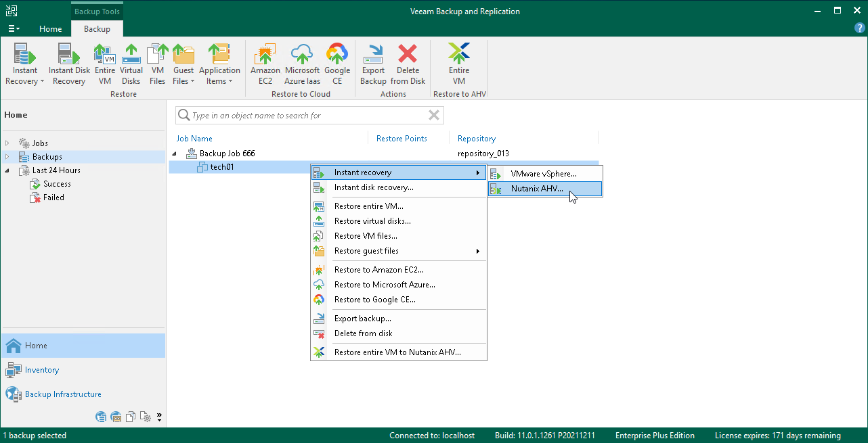
Task: Open the help question mark icon
Action: pyautogui.click(x=859, y=28)
